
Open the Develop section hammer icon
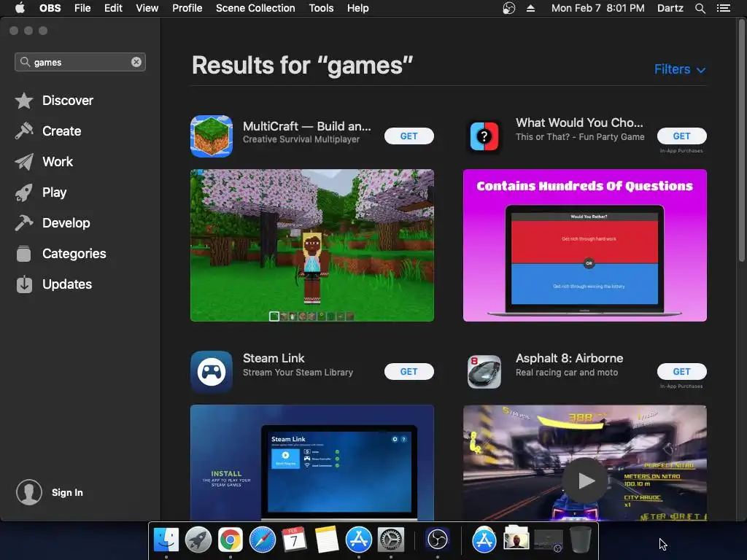[24, 223]
